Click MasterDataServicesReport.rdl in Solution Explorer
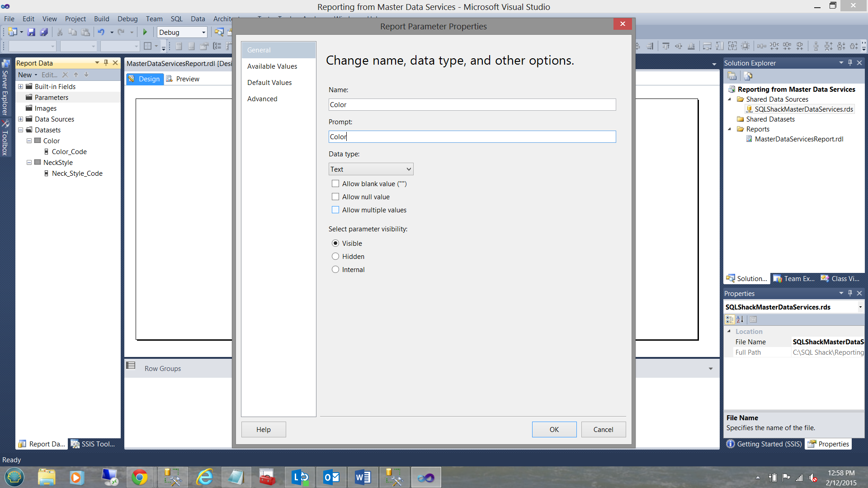 tap(799, 139)
